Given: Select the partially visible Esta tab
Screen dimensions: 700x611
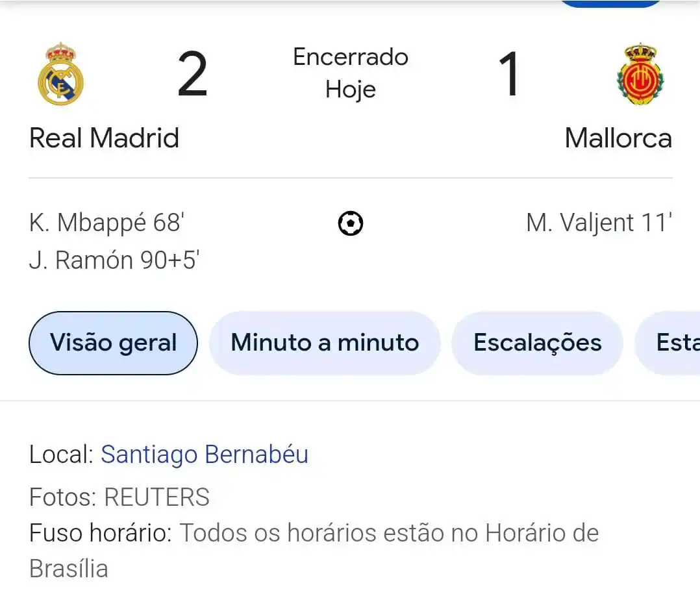Looking at the screenshot, I should pyautogui.click(x=668, y=343).
